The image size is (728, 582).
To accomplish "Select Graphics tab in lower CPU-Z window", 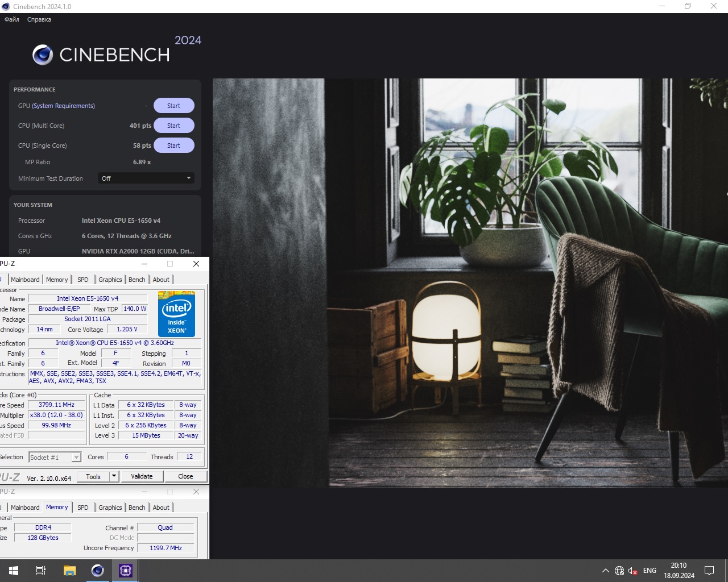I will pyautogui.click(x=110, y=508).
